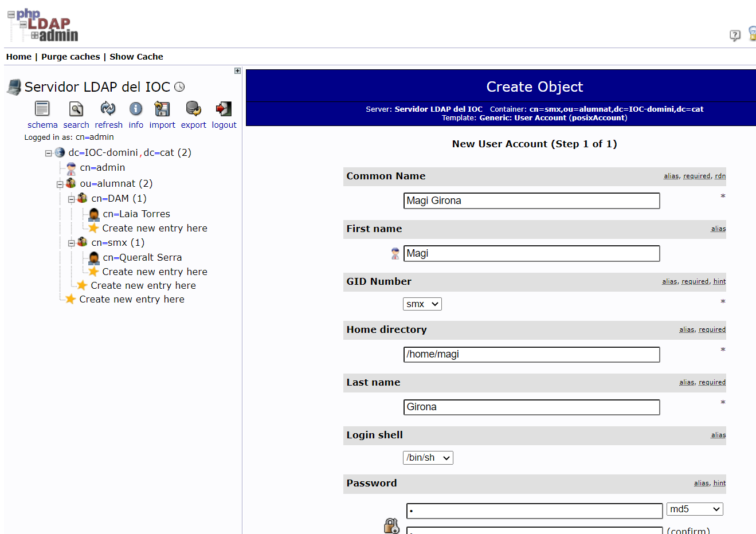756x534 pixels.
Task: Collapse the ou=alumnat tree node
Action: coord(60,184)
